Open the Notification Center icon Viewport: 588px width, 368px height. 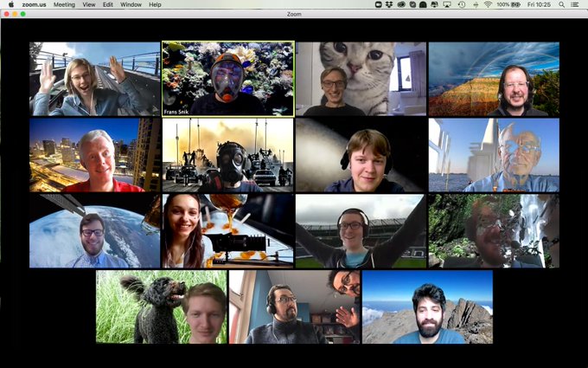tap(575, 4)
